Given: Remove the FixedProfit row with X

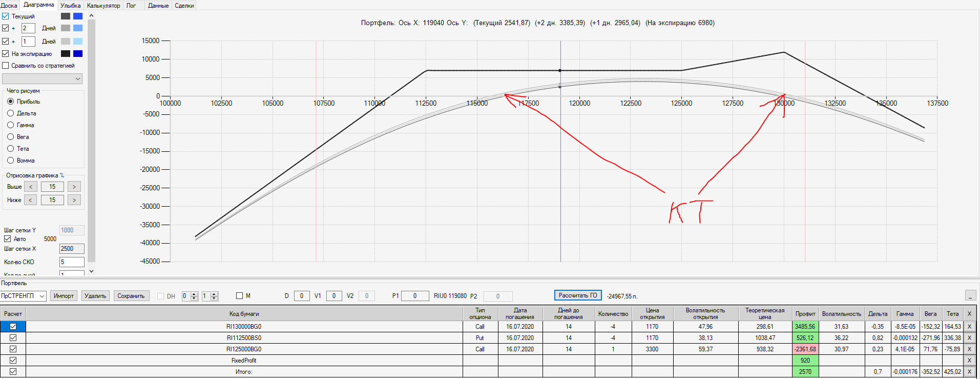Looking at the screenshot, I should (x=969, y=361).
